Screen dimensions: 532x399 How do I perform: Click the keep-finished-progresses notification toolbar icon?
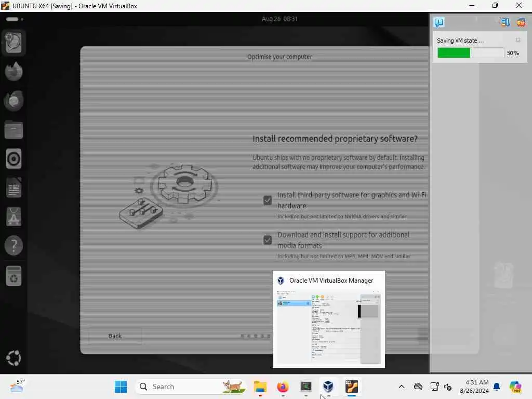tap(505, 22)
